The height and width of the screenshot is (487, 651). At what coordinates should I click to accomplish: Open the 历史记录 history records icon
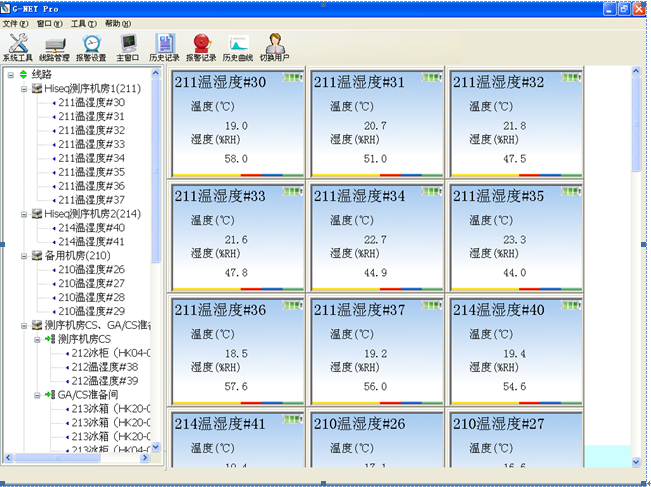(x=164, y=46)
